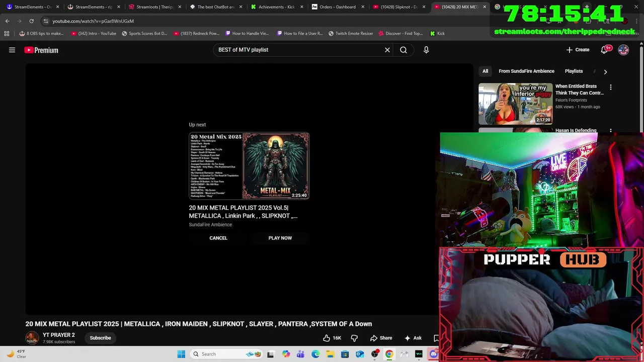Click the Windows taskbar Search box
Image resolution: width=644 pixels, height=362 pixels.
pyautogui.click(x=226, y=354)
